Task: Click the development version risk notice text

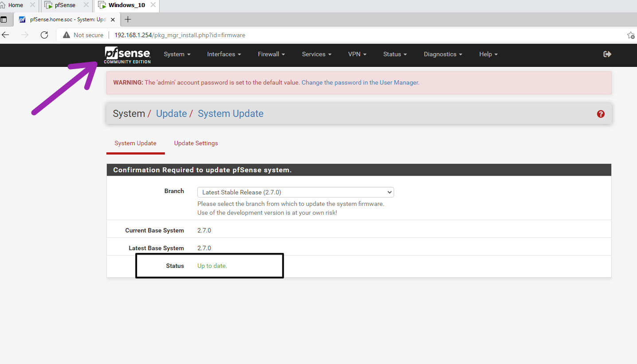Action: [x=267, y=213]
